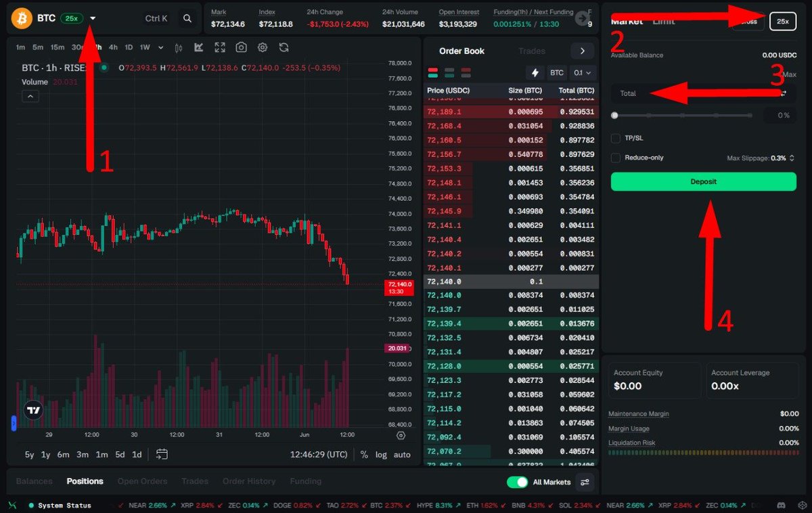Toggle percent scale on chart
Viewport: 812px width, 513px height.
coord(364,454)
